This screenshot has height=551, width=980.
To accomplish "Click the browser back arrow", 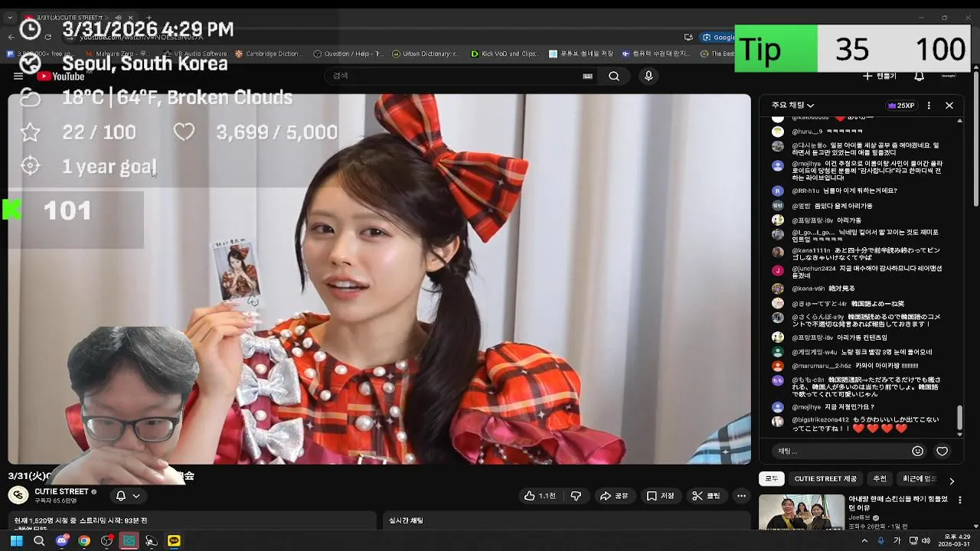I will (x=11, y=37).
